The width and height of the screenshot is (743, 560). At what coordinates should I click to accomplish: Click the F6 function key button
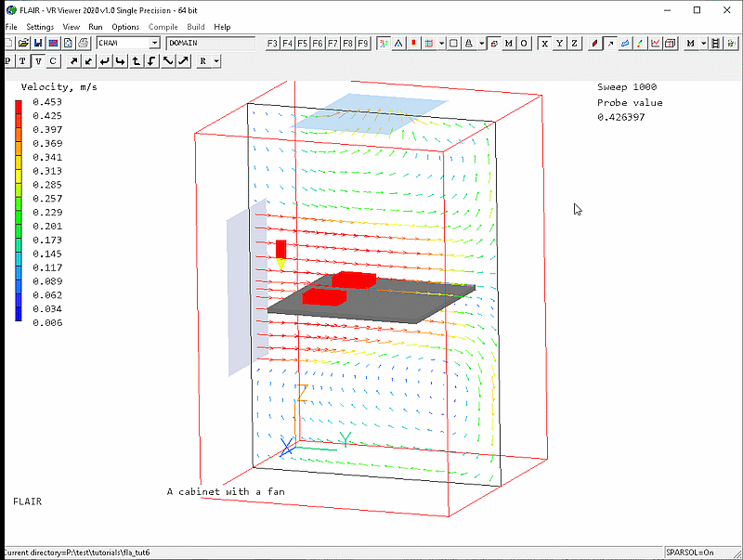[318, 44]
